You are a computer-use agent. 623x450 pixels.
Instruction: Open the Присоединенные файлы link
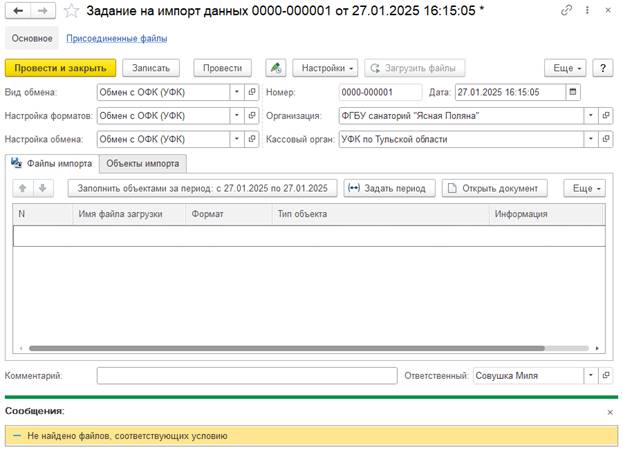[116, 39]
